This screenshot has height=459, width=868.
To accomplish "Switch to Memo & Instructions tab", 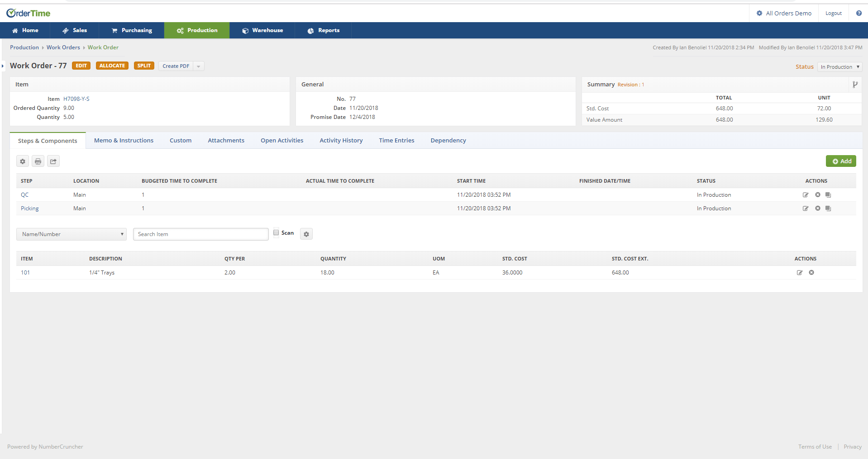I will pos(124,141).
